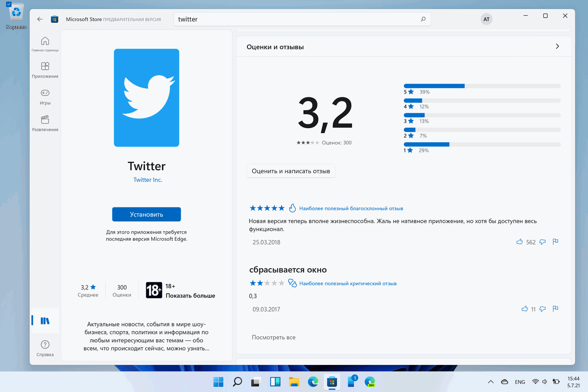Click the 300 Оценки count
The height and width of the screenshot is (392, 588).
[122, 291]
